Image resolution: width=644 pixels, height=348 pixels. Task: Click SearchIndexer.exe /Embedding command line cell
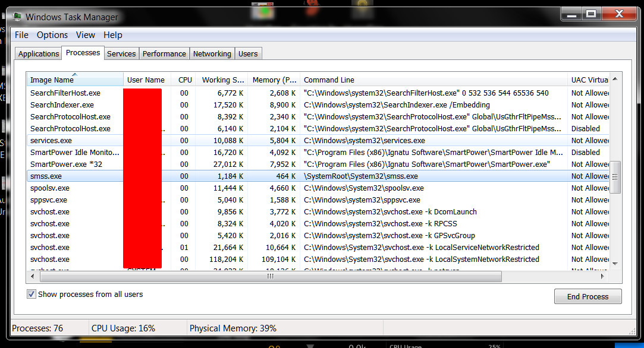[397, 105]
